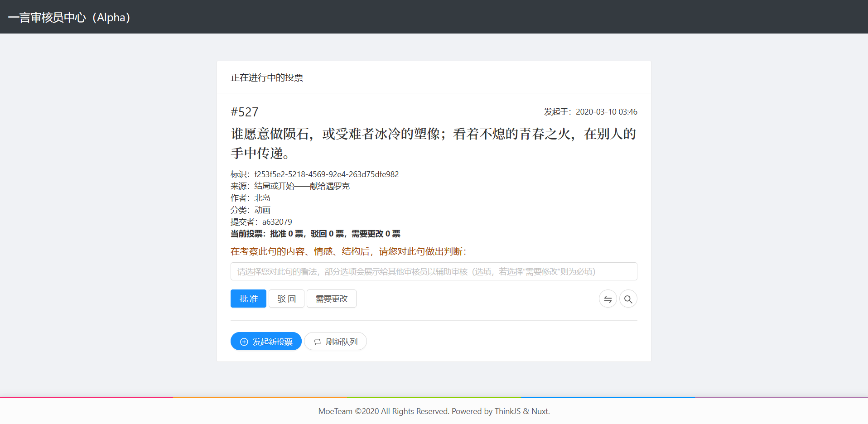Click the 批准 approve button
Image resolution: width=868 pixels, height=424 pixels.
coord(248,299)
